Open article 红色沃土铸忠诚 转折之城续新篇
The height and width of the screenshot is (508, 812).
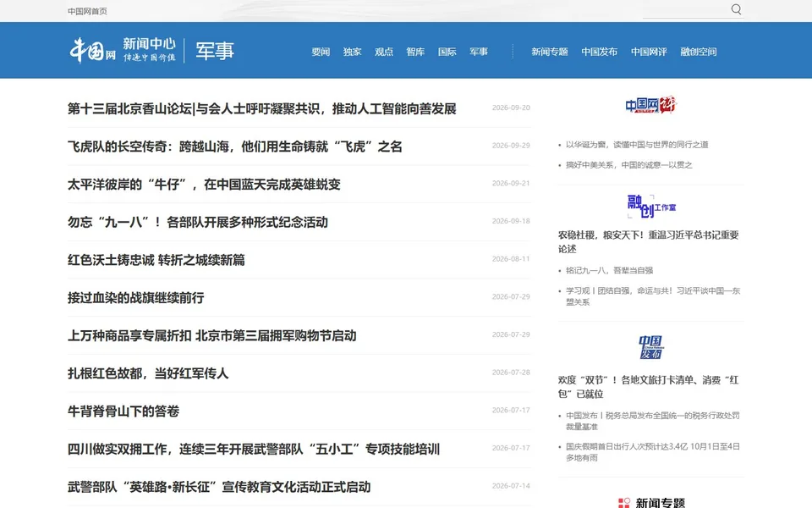[156, 260]
